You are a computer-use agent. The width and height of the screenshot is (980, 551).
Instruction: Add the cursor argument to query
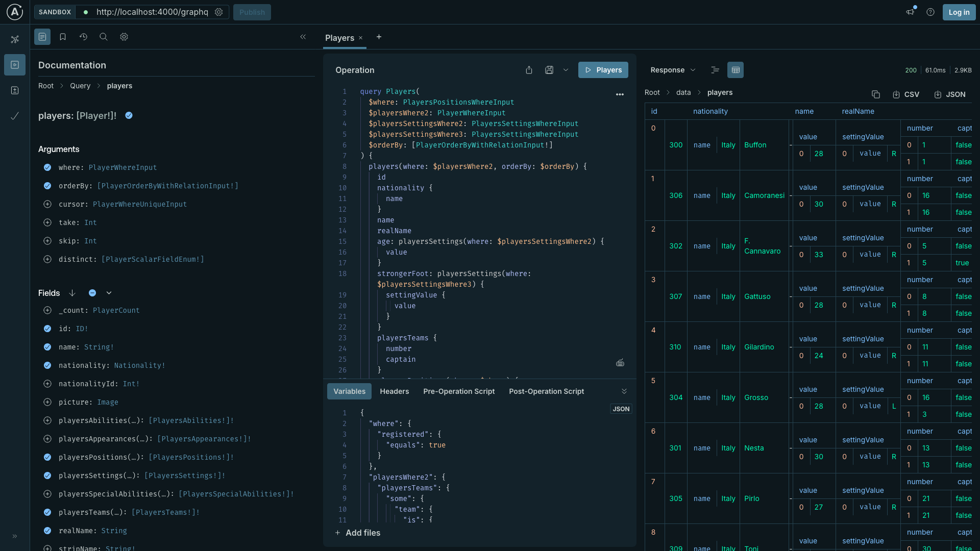click(x=47, y=204)
